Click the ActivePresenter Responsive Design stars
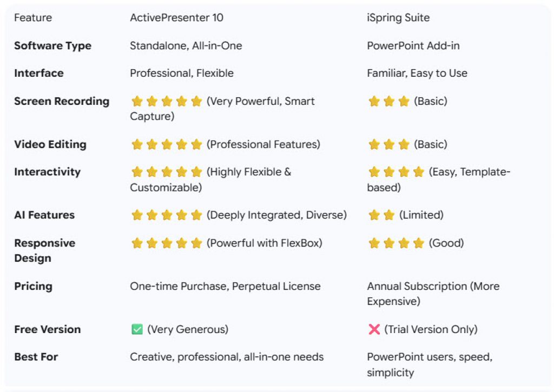This screenshot has width=554, height=392. tap(167, 243)
